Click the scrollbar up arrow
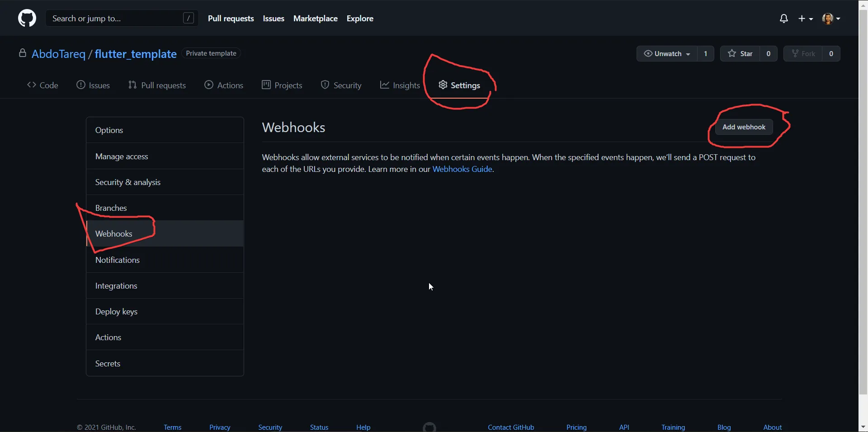Image resolution: width=868 pixels, height=432 pixels. click(x=863, y=5)
